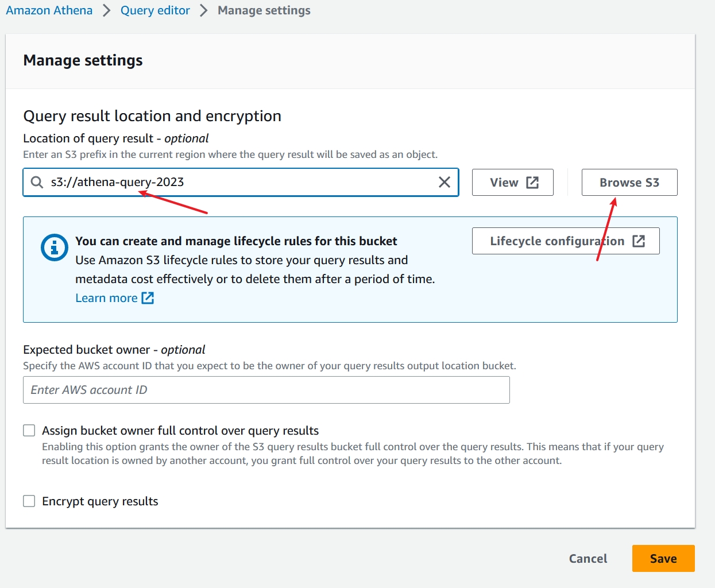This screenshot has height=588, width=715.
Task: Click chevron between Amazon Athena and Query editor
Action: pyautogui.click(x=106, y=10)
